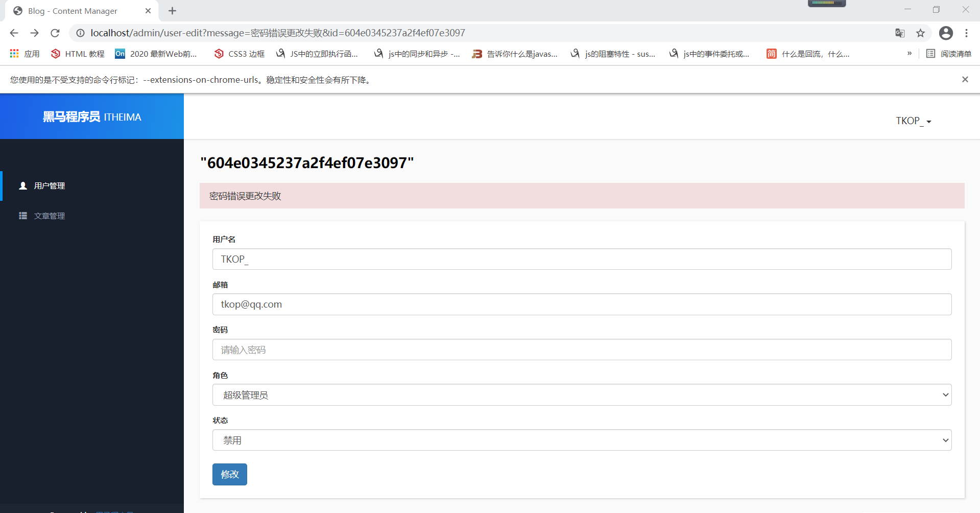Image resolution: width=980 pixels, height=513 pixels.
Task: Dismiss the unsupported command-line flag warning
Action: click(965, 79)
